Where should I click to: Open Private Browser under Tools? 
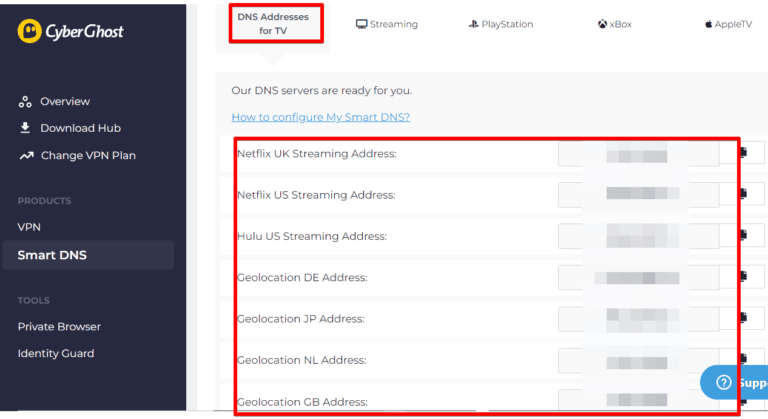tap(59, 327)
